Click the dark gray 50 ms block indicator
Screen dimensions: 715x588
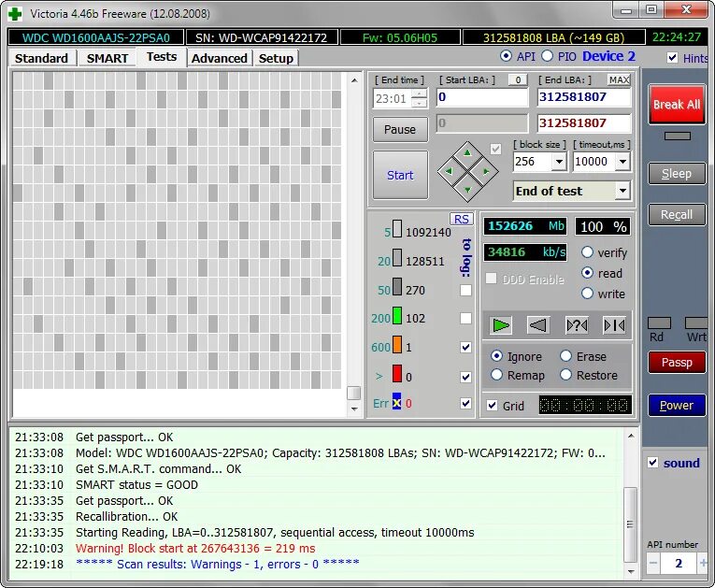tap(397, 287)
